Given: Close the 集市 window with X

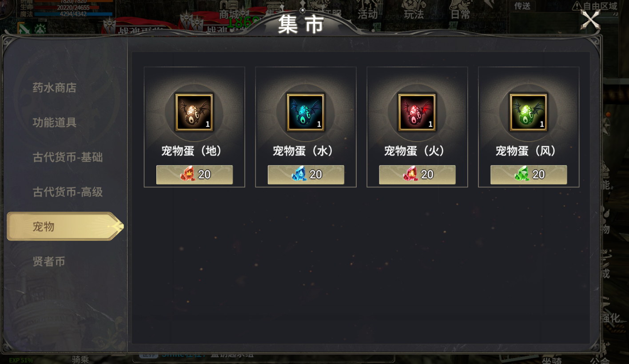Looking at the screenshot, I should 590,20.
